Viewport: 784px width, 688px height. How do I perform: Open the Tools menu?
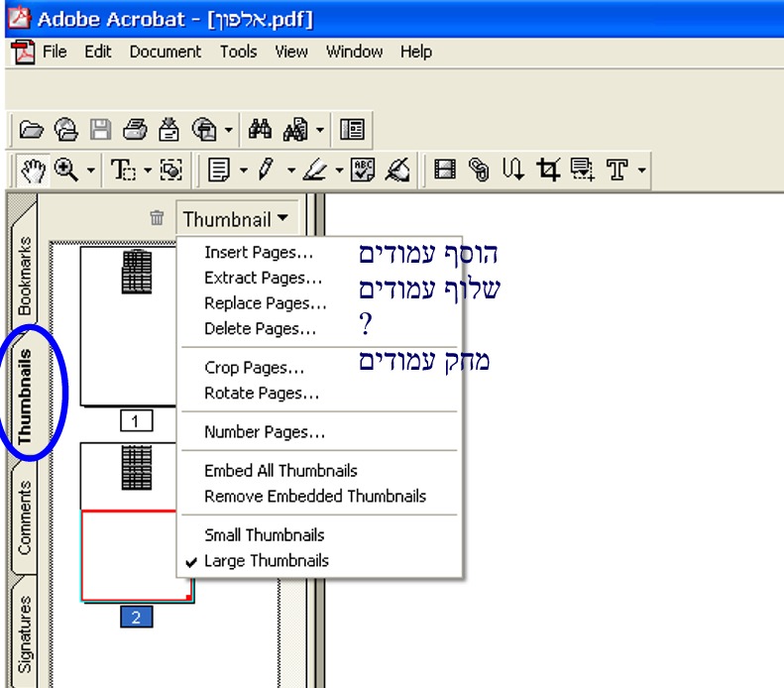[239, 52]
